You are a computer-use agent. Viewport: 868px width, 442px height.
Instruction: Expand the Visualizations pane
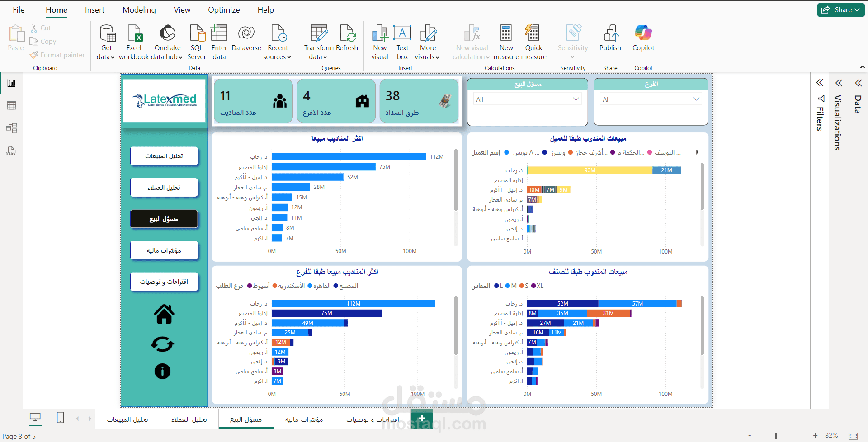(x=839, y=83)
